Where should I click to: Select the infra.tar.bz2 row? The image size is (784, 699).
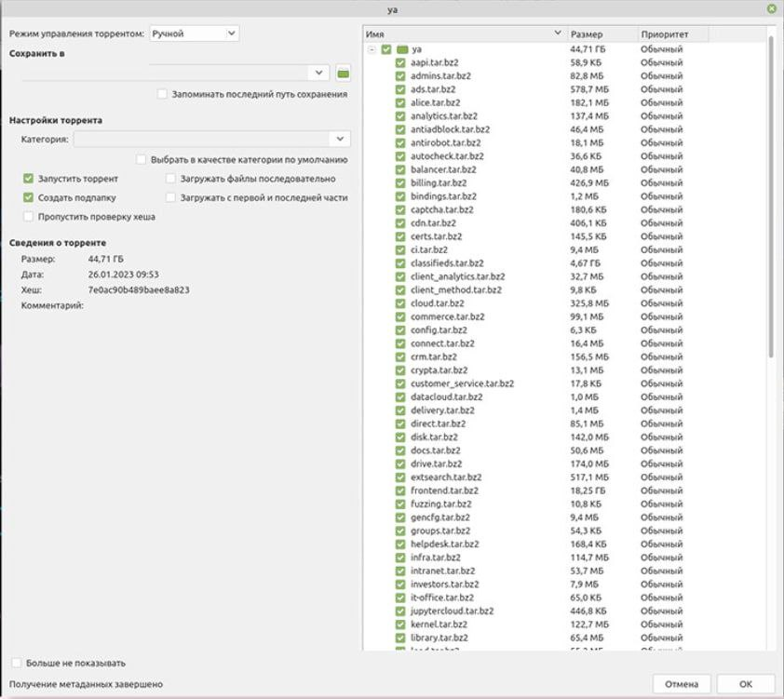click(x=564, y=558)
